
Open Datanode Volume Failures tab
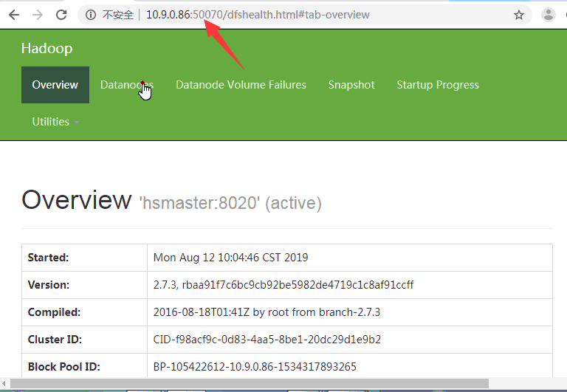click(x=241, y=85)
